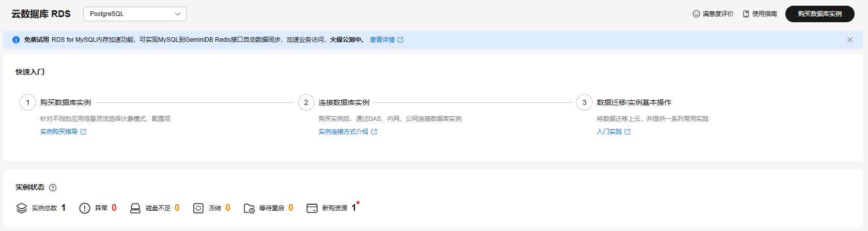Click the 磁盘不足 disk icon
Image resolution: width=868 pixels, height=231 pixels.
click(135, 208)
